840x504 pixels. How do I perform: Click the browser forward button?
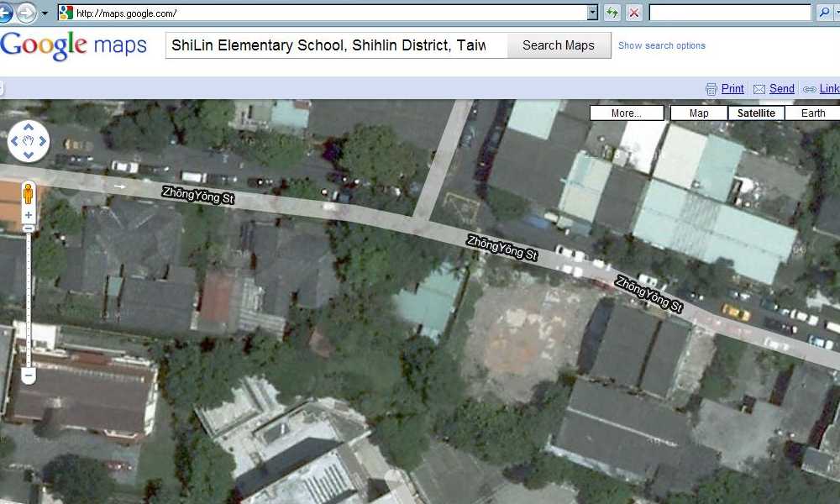pyautogui.click(x=26, y=13)
